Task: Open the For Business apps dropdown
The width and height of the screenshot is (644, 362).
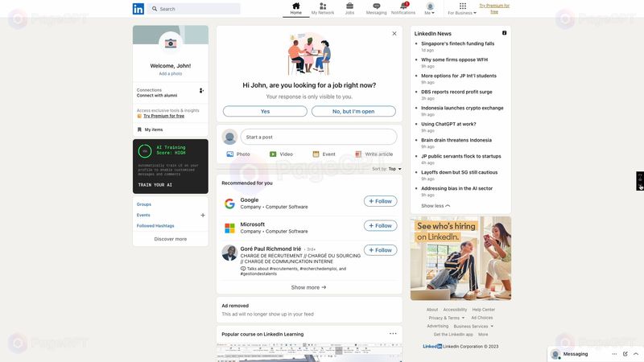Action: [x=462, y=9]
